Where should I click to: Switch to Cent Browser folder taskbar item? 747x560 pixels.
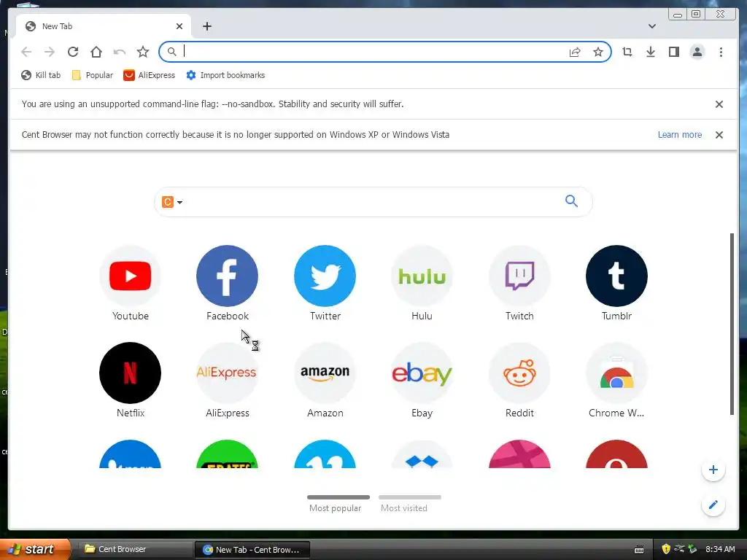click(135, 549)
